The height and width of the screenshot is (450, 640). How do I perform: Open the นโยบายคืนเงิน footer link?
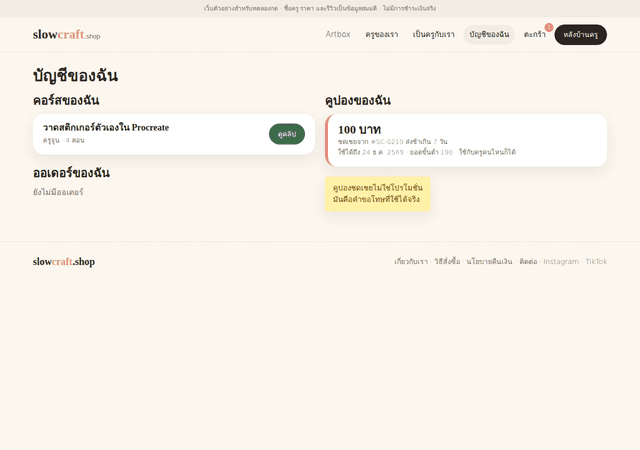point(489,261)
